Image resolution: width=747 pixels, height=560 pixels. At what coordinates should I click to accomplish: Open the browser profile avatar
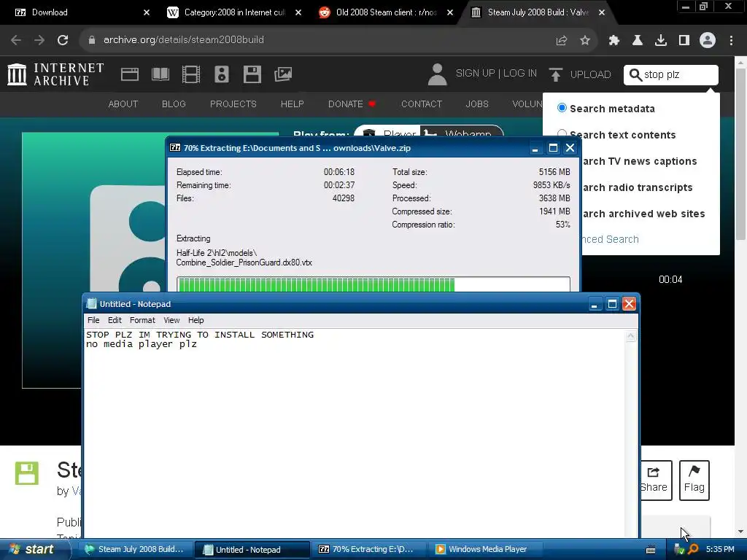pos(708,41)
